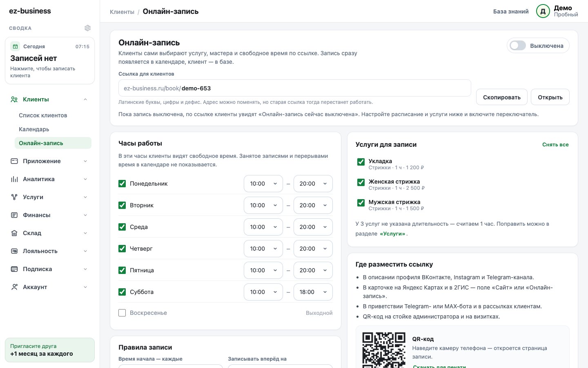Open Понедельник start time dropdown

click(x=263, y=184)
